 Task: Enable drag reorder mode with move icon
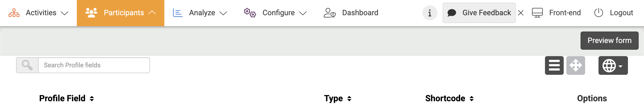575,65
